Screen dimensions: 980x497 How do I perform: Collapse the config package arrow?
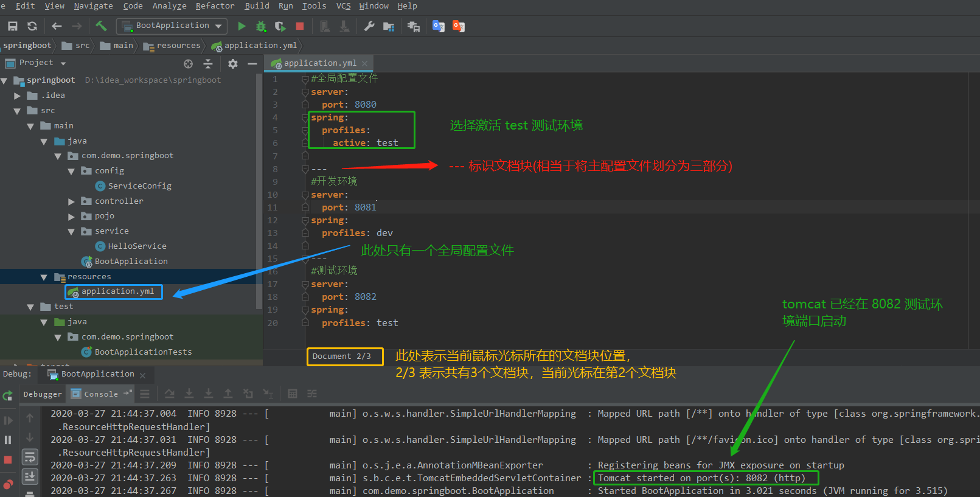coord(71,172)
